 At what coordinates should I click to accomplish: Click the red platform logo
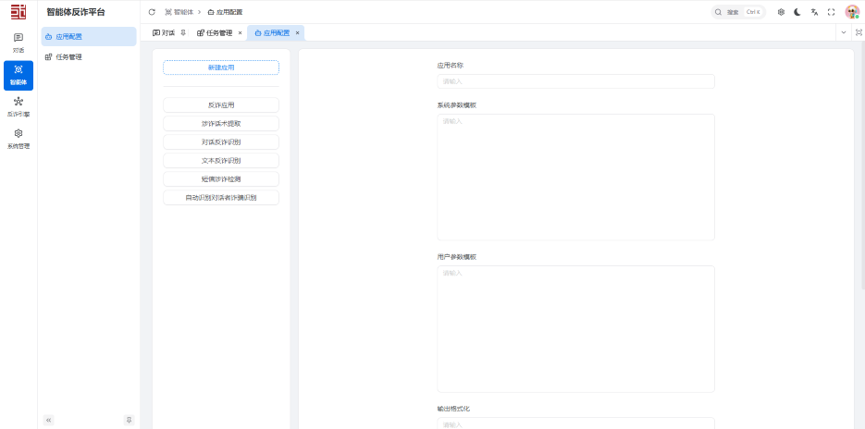tap(18, 12)
